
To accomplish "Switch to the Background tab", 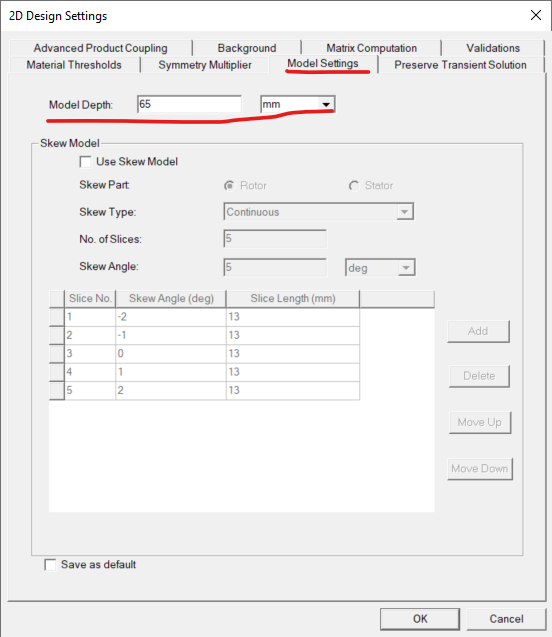I will [x=247, y=48].
